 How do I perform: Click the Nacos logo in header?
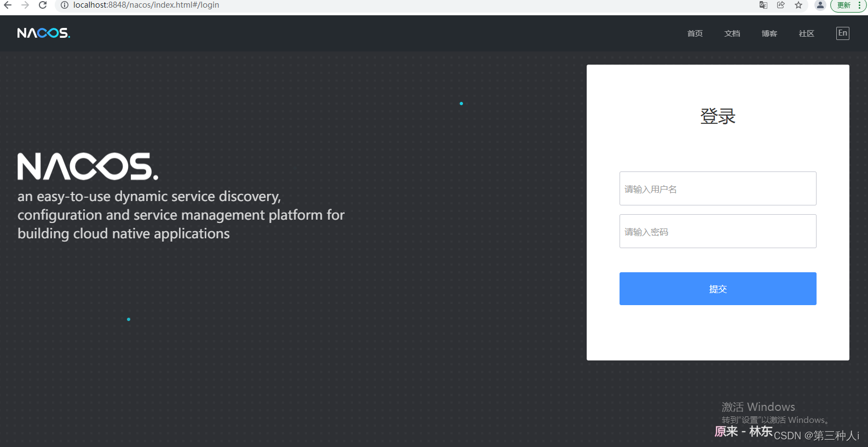(44, 33)
